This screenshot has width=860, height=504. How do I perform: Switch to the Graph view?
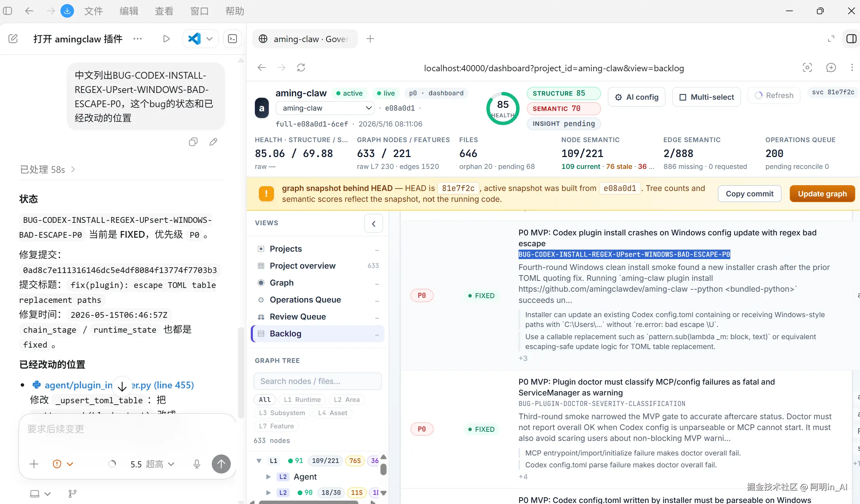pyautogui.click(x=318, y=283)
